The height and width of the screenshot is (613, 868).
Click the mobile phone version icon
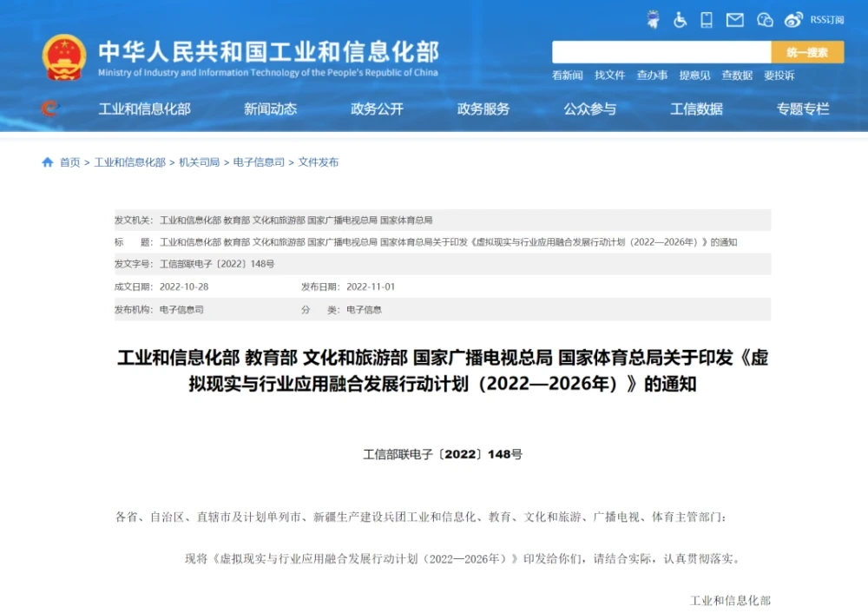(x=707, y=20)
